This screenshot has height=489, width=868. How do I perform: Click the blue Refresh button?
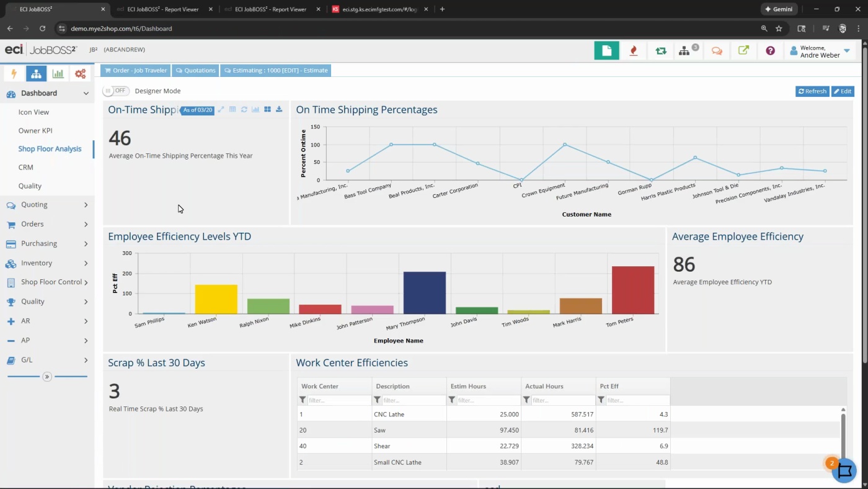tap(812, 91)
